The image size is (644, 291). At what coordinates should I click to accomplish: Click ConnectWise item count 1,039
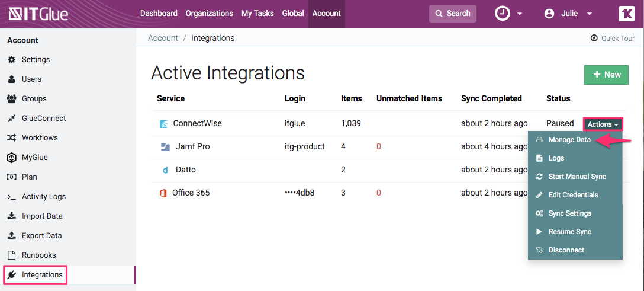[x=351, y=123]
